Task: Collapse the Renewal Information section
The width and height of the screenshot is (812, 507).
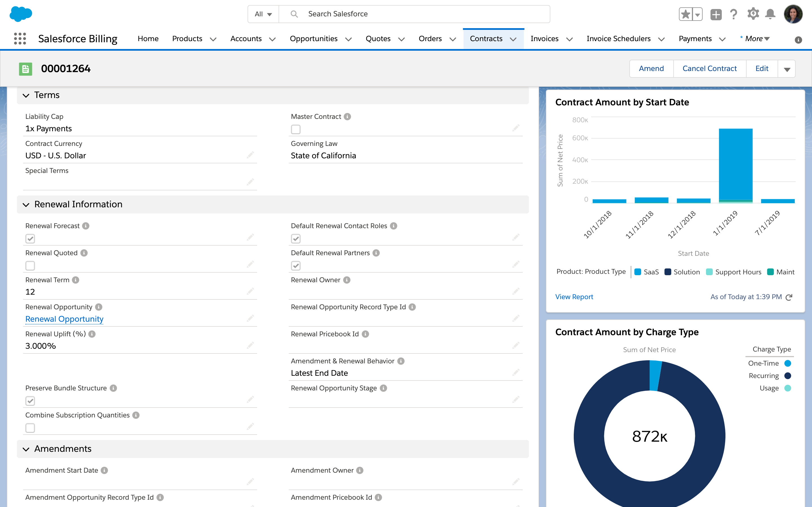Action: point(26,204)
